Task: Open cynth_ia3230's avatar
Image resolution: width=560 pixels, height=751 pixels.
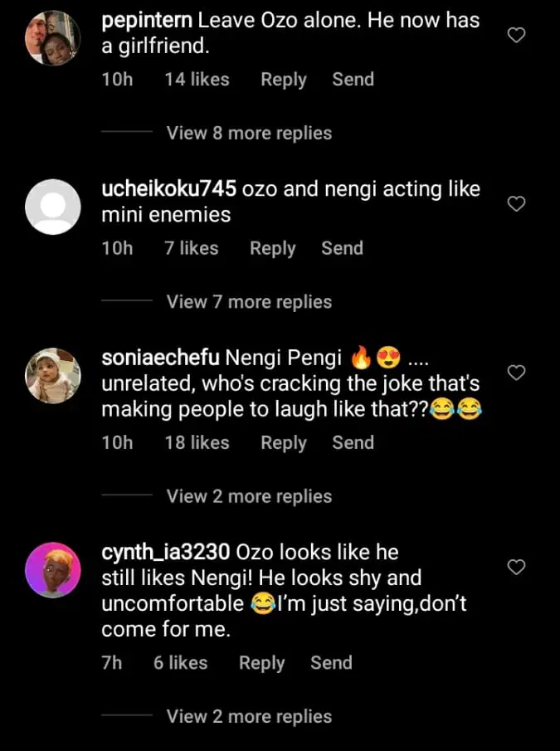Action: coord(53,570)
